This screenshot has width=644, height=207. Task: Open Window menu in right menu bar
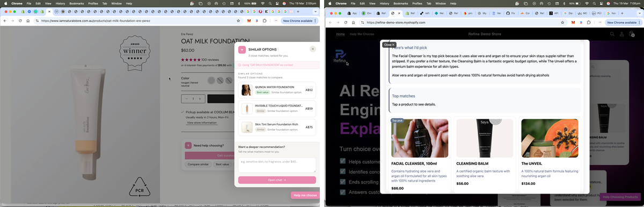[440, 3]
